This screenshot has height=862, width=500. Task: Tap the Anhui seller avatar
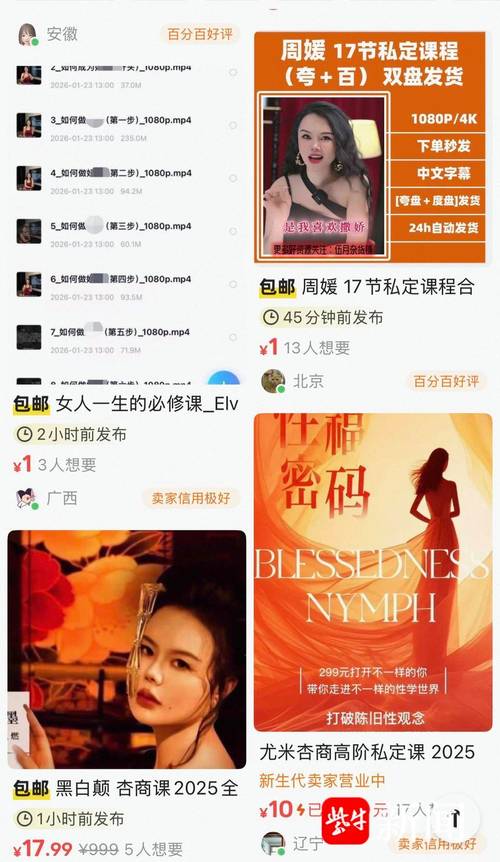click(x=29, y=35)
